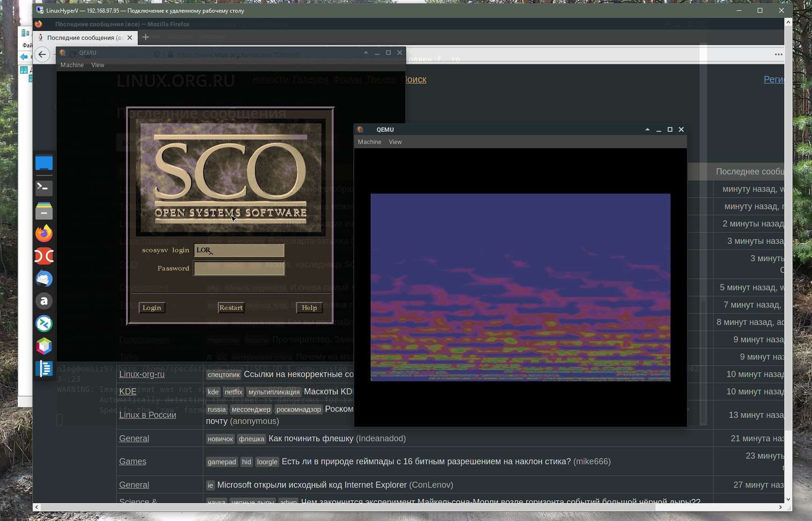Open the General link on Internet Explorer row
Viewport: 812px width, 521px height.
point(134,485)
